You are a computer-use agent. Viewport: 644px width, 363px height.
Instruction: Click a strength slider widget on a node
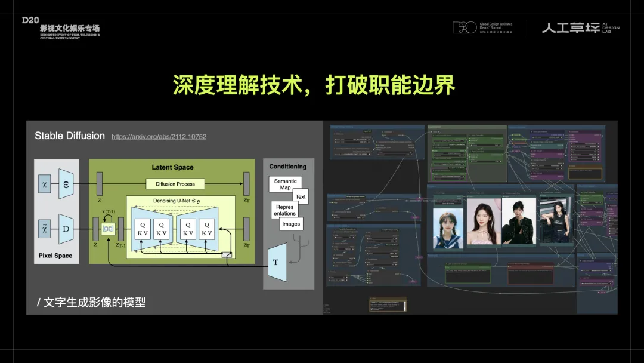click(x=484, y=144)
